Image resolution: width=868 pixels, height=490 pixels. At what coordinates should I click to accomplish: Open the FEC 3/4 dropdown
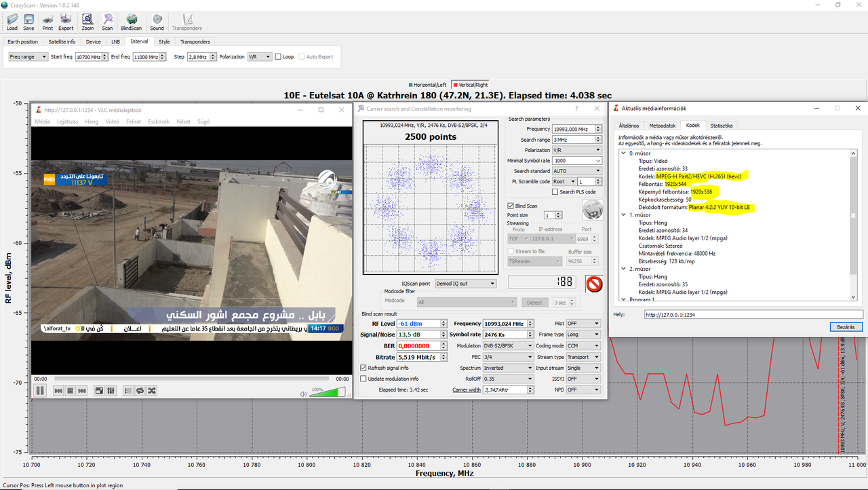(x=508, y=357)
